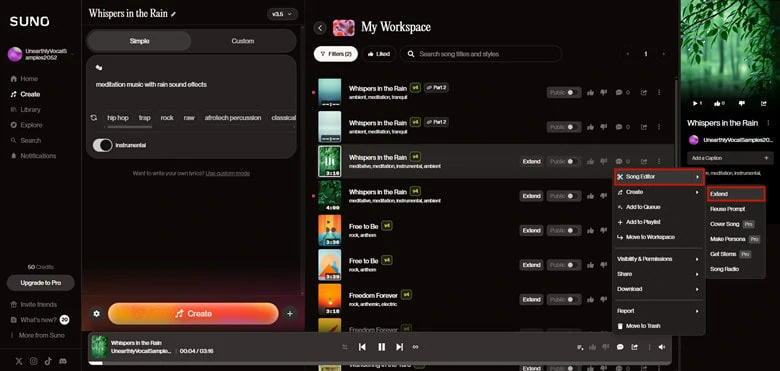Select the Simple tab

(139, 41)
